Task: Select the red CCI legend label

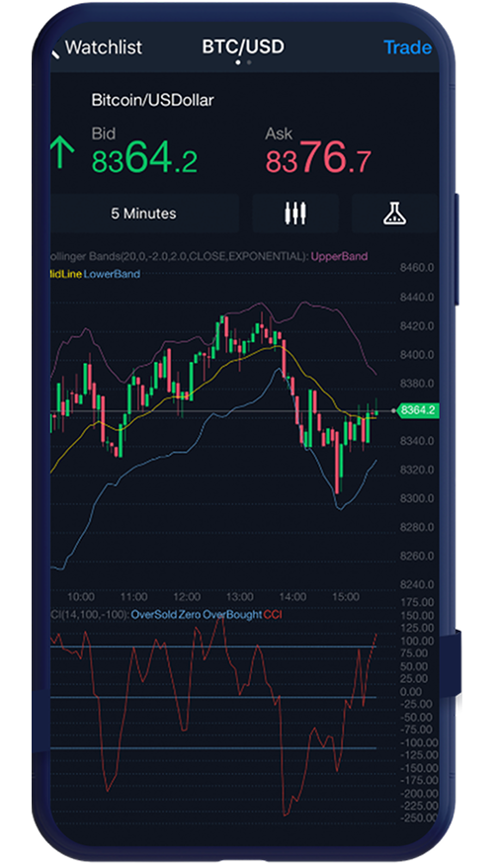Action: coord(273,615)
